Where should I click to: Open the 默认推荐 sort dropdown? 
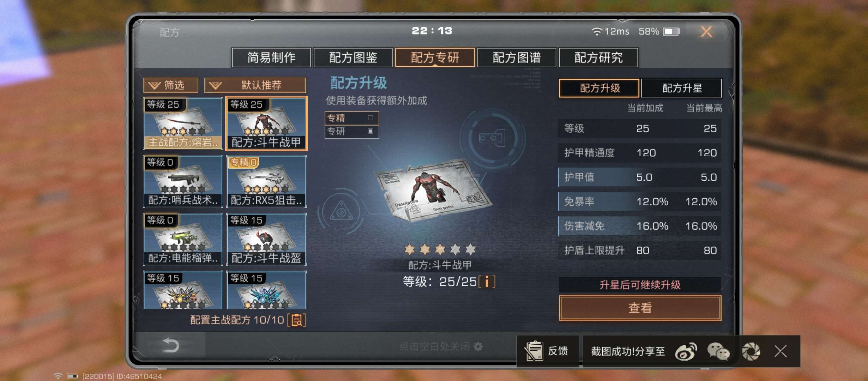click(x=255, y=85)
